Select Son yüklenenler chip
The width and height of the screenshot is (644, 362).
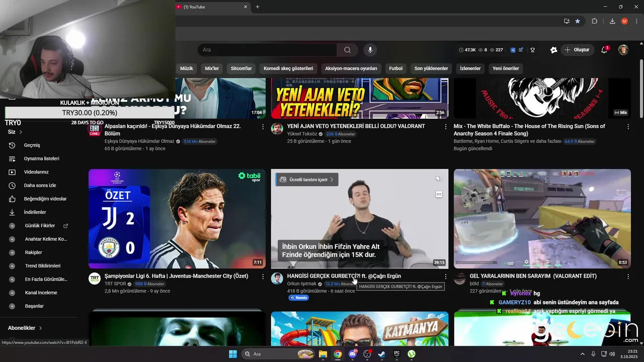point(431,68)
